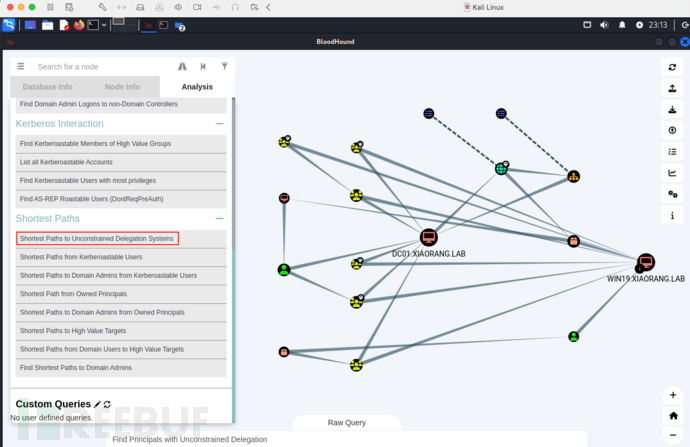Run Find Kerberoastable Users with most privileges
This screenshot has width=690, height=447.
coord(121,181)
